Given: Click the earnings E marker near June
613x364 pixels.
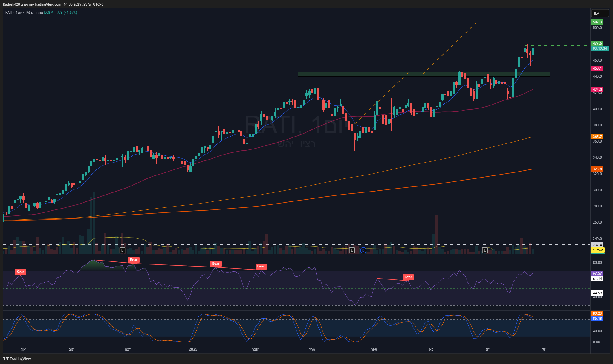Looking at the screenshot, I should pos(485,250).
